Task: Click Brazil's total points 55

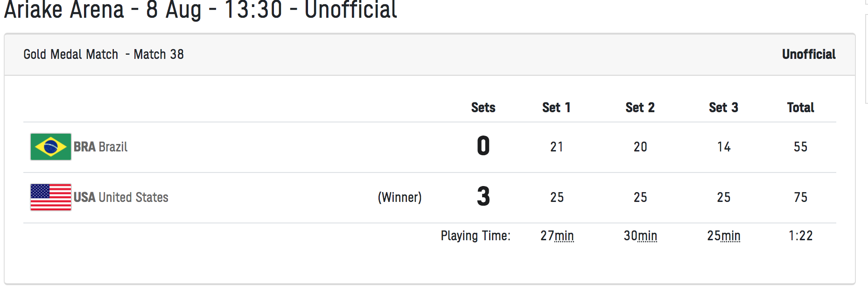Action: (x=800, y=147)
